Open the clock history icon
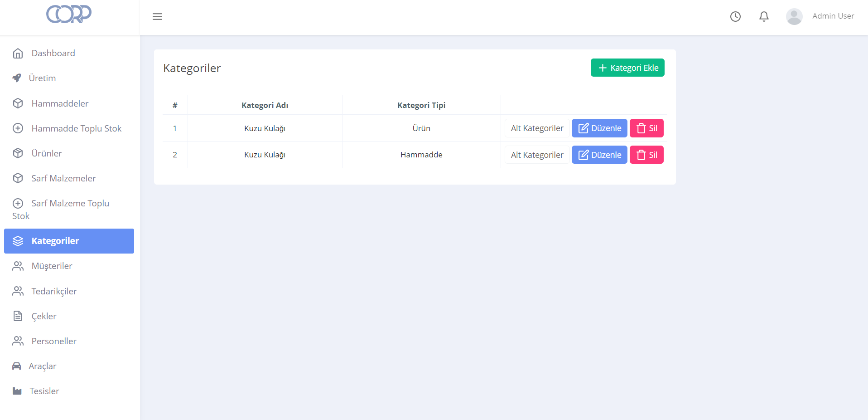 point(735,17)
